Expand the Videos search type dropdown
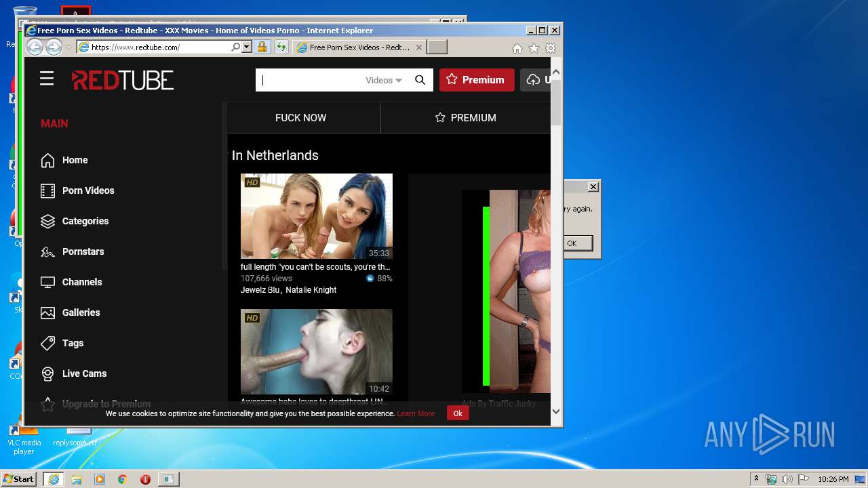Image resolution: width=868 pixels, height=488 pixels. pyautogui.click(x=384, y=80)
